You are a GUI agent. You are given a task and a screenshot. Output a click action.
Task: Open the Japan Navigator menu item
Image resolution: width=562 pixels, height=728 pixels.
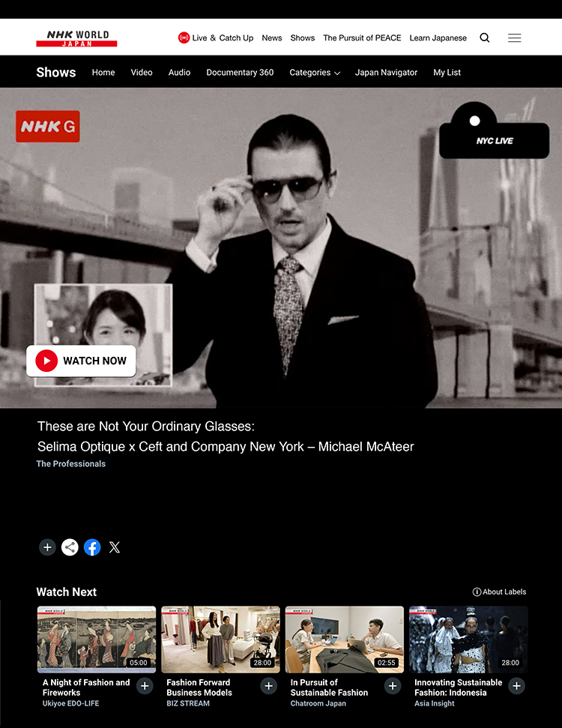pos(386,73)
